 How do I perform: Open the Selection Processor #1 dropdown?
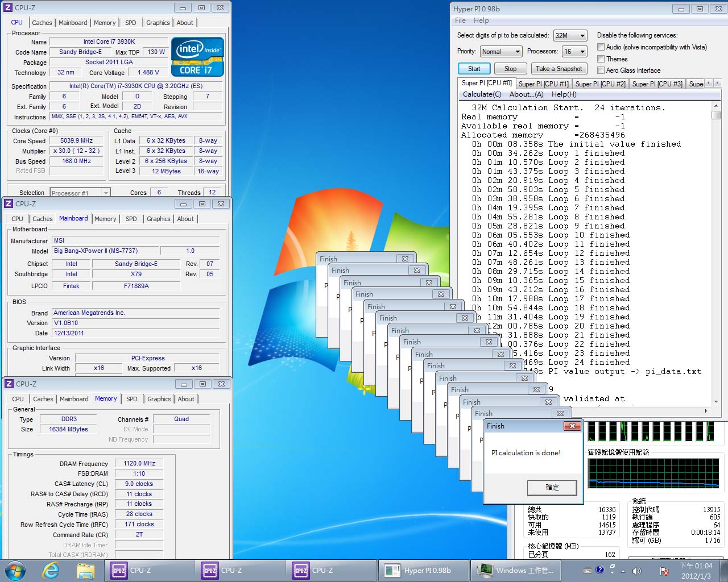coord(80,193)
